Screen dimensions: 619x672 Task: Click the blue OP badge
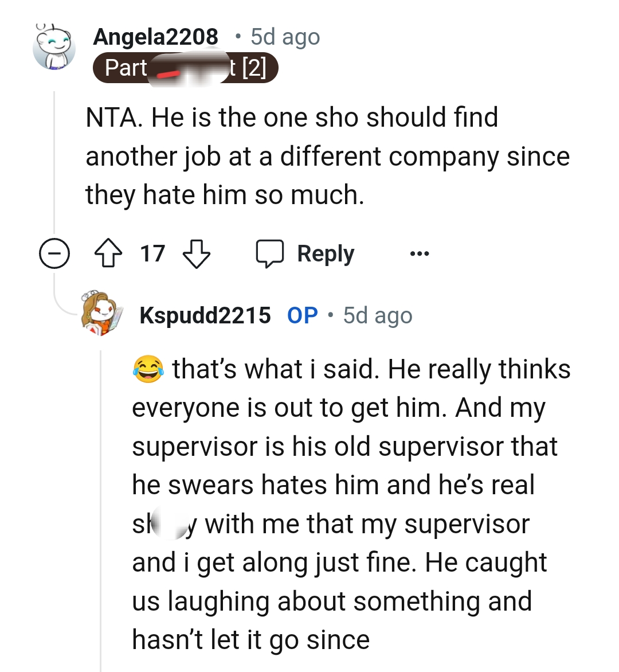pyautogui.click(x=301, y=315)
